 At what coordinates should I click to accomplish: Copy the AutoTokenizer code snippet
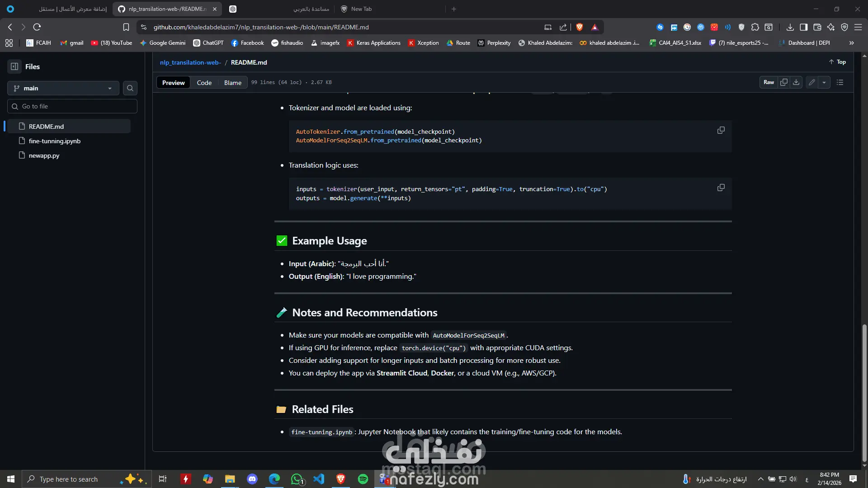pos(721,130)
